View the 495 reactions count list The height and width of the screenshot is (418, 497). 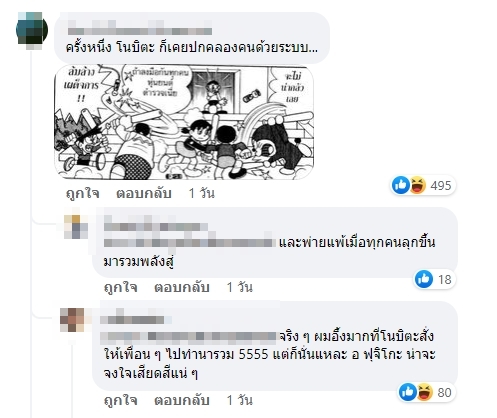click(x=441, y=186)
